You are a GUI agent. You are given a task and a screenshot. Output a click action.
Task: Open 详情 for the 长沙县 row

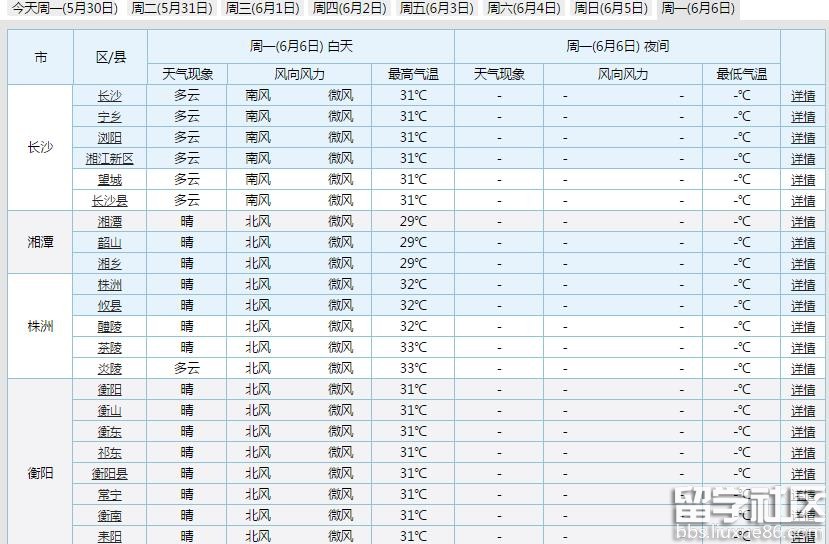[803, 201]
